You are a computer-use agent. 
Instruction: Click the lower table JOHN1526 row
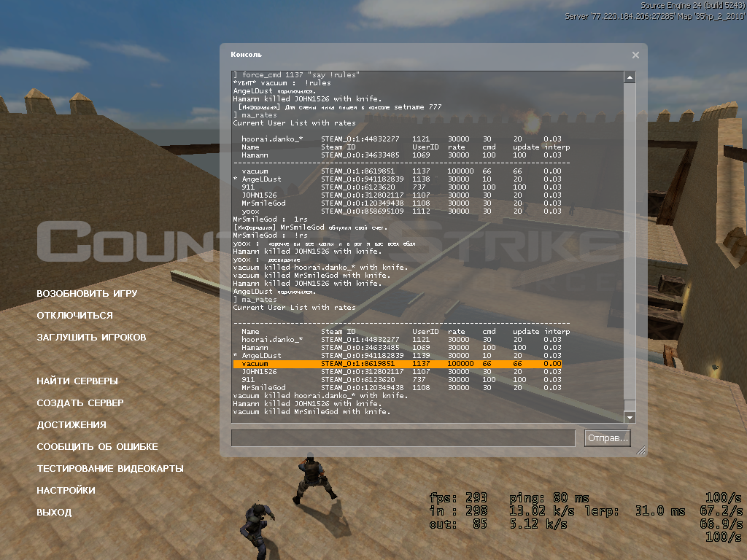pyautogui.click(x=401, y=371)
